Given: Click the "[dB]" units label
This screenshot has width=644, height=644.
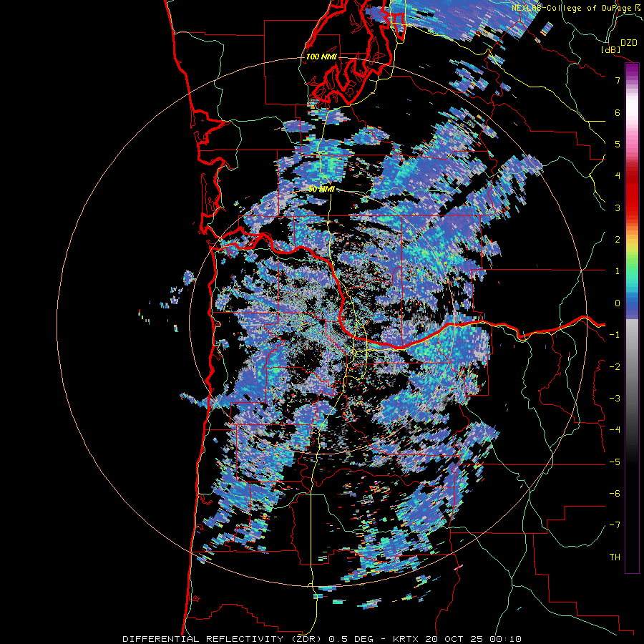Looking at the screenshot, I should [x=611, y=49].
